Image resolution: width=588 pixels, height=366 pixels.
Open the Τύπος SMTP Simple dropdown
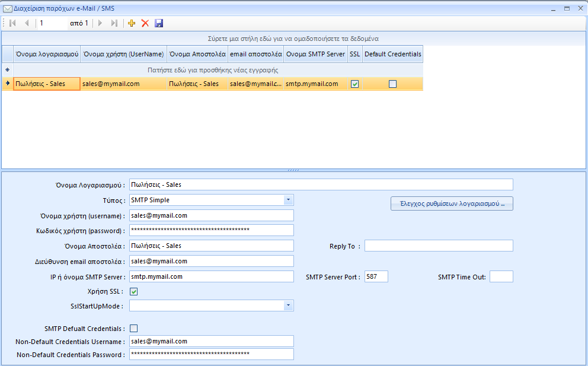coord(287,200)
